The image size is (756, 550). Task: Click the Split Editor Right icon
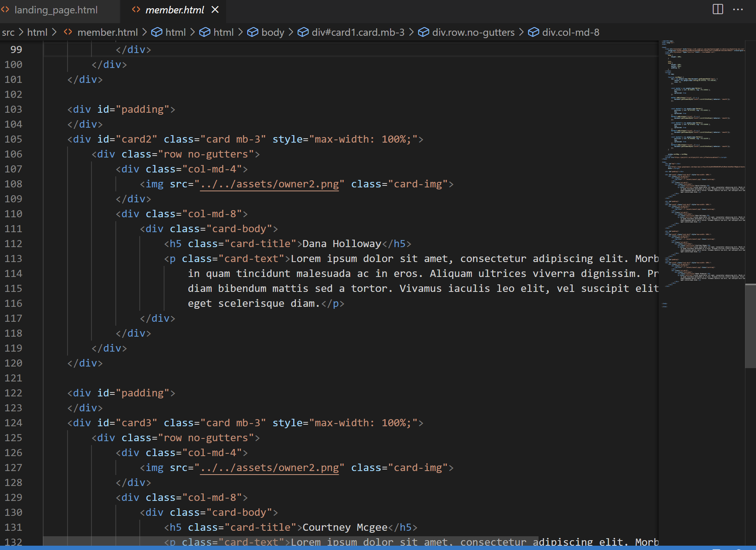[x=718, y=9]
